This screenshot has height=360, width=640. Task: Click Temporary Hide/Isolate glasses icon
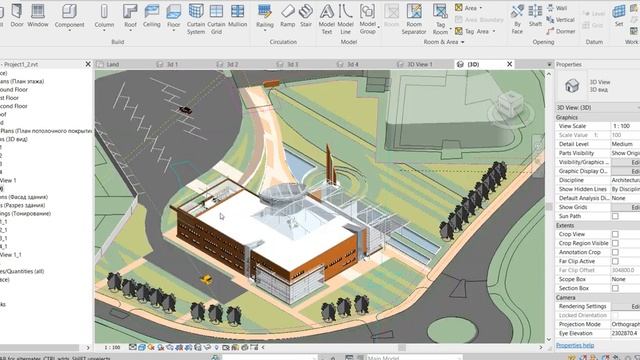207,347
